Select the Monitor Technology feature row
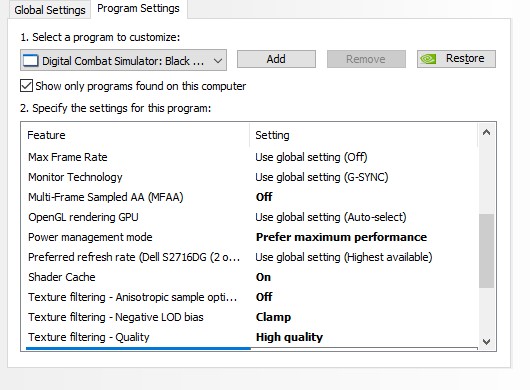 pos(252,177)
